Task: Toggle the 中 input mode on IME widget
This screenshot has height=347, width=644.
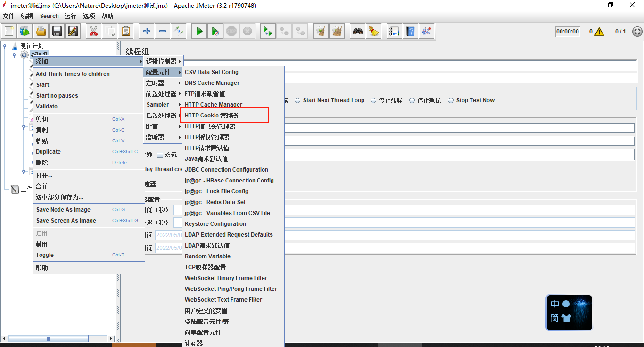Action: 555,304
